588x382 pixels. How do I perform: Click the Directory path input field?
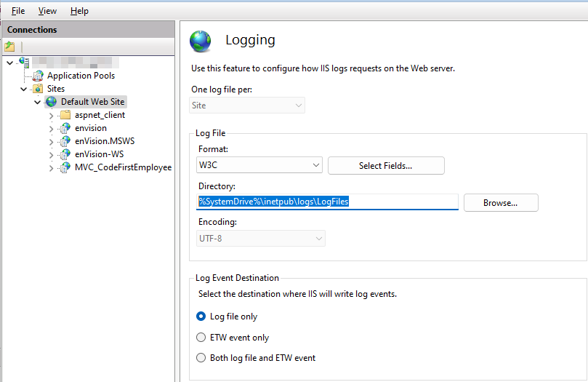coord(327,202)
